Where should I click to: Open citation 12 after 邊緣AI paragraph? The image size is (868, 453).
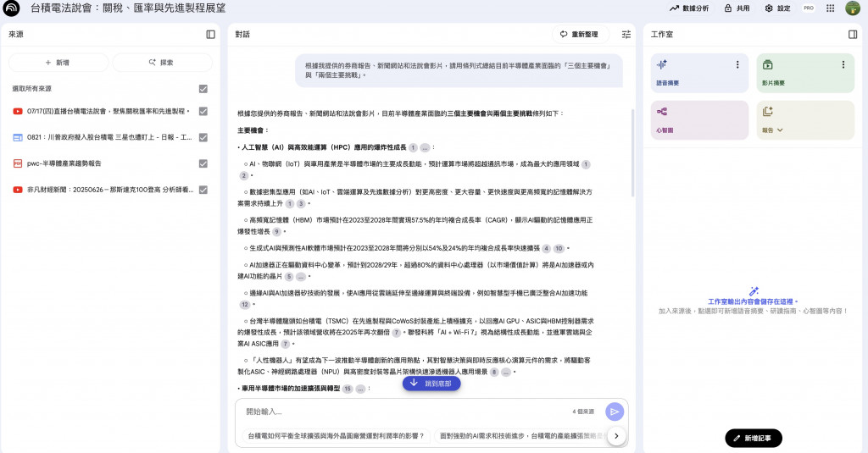coord(245,305)
